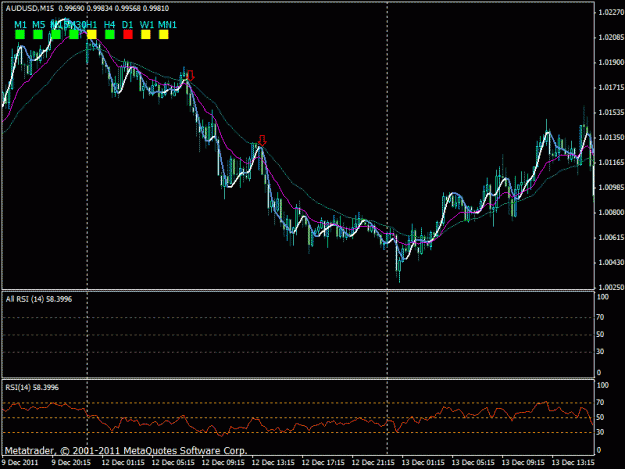Click the W1 timeframe label
The height and width of the screenshot is (469, 625).
(x=147, y=25)
